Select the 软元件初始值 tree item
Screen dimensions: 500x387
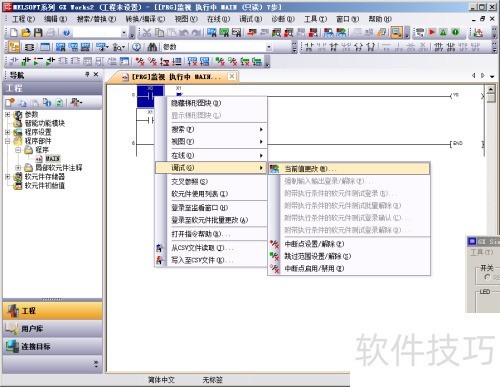[x=45, y=186]
